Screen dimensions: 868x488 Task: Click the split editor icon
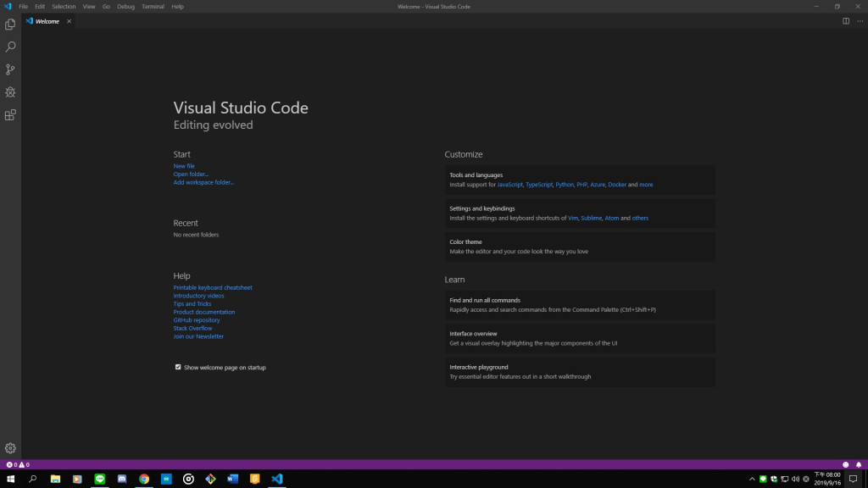[x=846, y=21]
